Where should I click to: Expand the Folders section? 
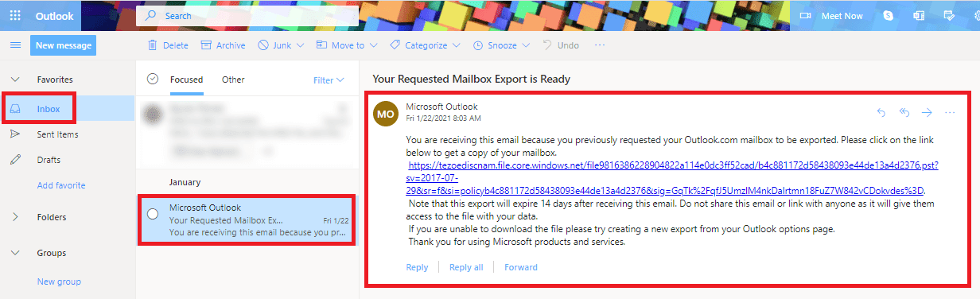tap(15, 216)
